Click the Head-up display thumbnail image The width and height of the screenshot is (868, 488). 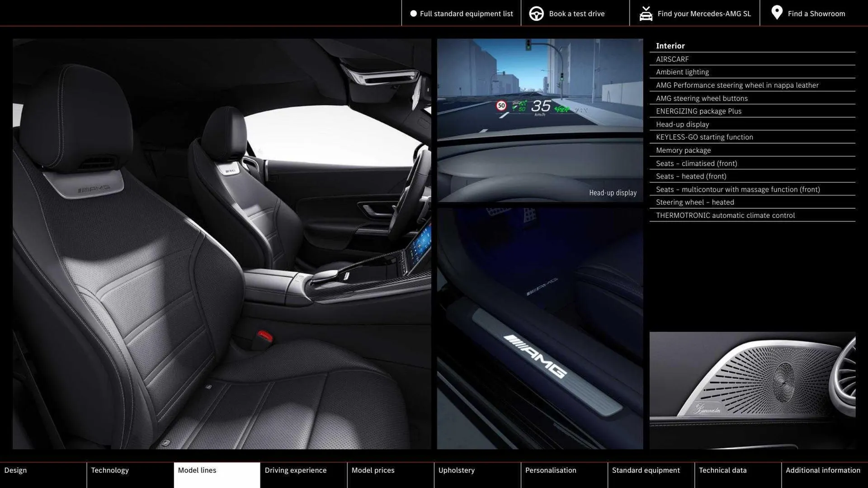click(540, 120)
